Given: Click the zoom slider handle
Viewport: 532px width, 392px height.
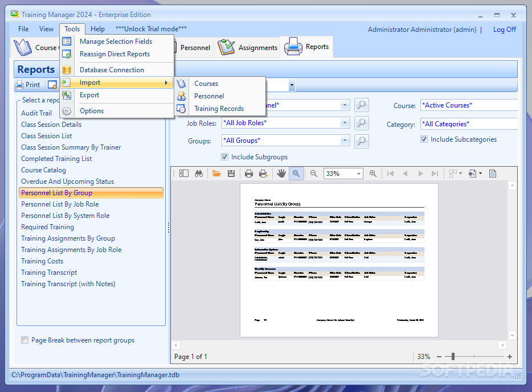Looking at the screenshot, I should coord(453,356).
